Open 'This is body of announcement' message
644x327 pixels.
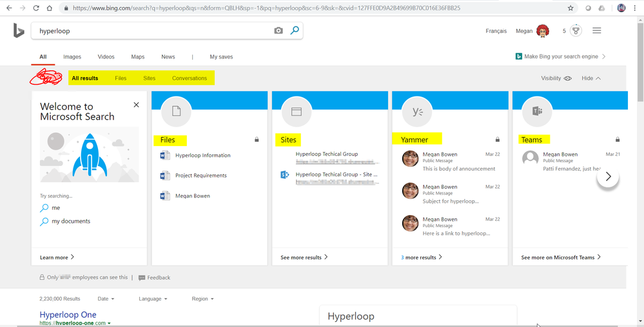(459, 169)
